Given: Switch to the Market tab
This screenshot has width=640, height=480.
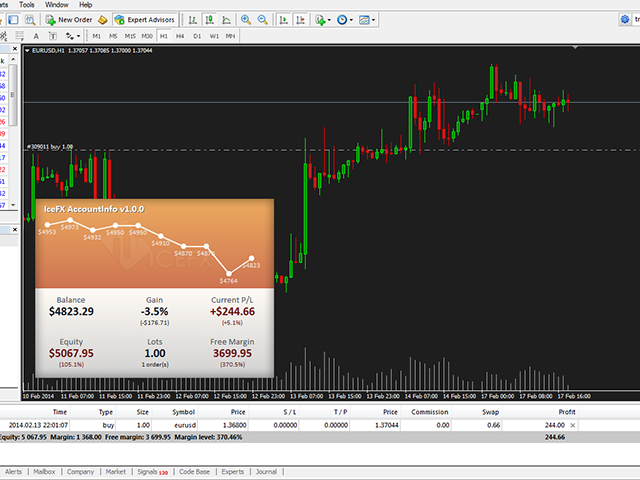Looking at the screenshot, I should [x=116, y=472].
